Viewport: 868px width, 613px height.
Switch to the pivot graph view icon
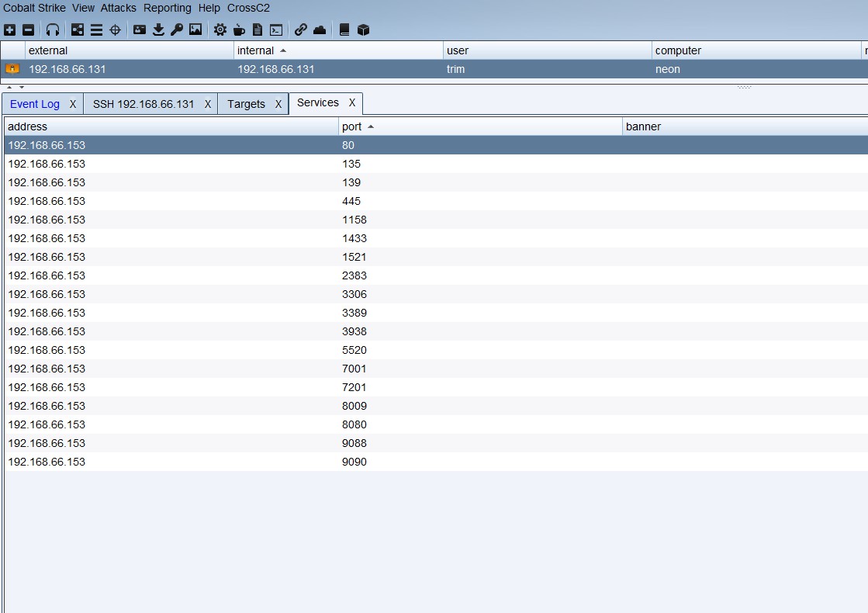[77, 29]
